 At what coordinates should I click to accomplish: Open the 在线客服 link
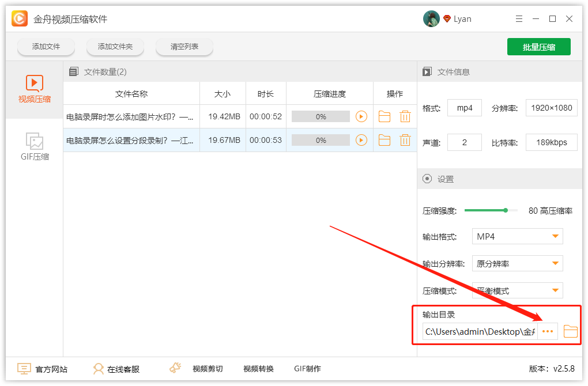[x=123, y=369]
